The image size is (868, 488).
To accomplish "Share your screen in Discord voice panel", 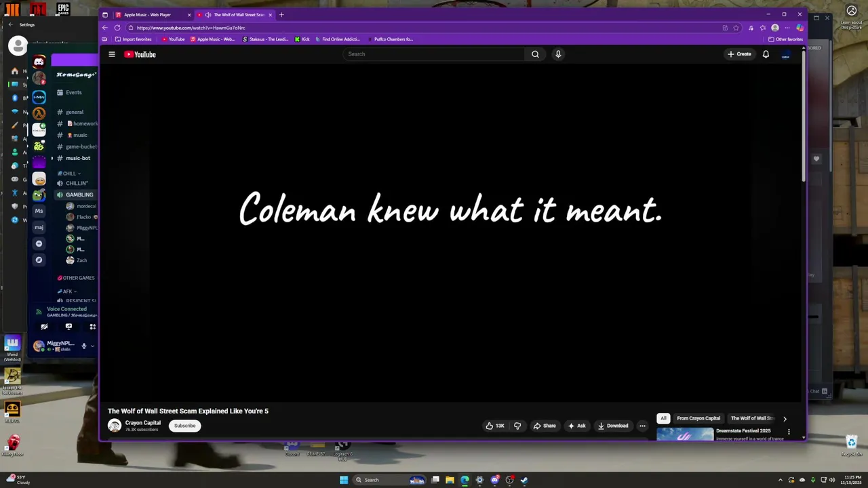I will [68, 327].
